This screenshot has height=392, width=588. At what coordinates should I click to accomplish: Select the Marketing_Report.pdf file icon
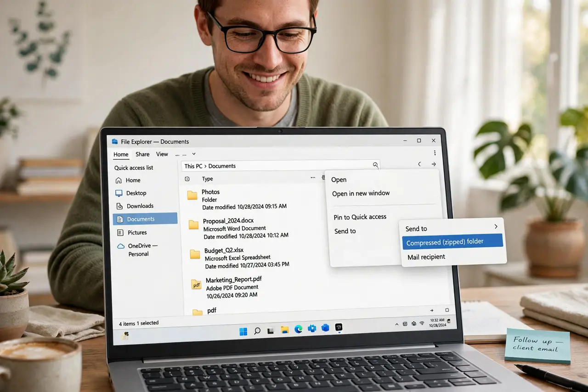[196, 285]
